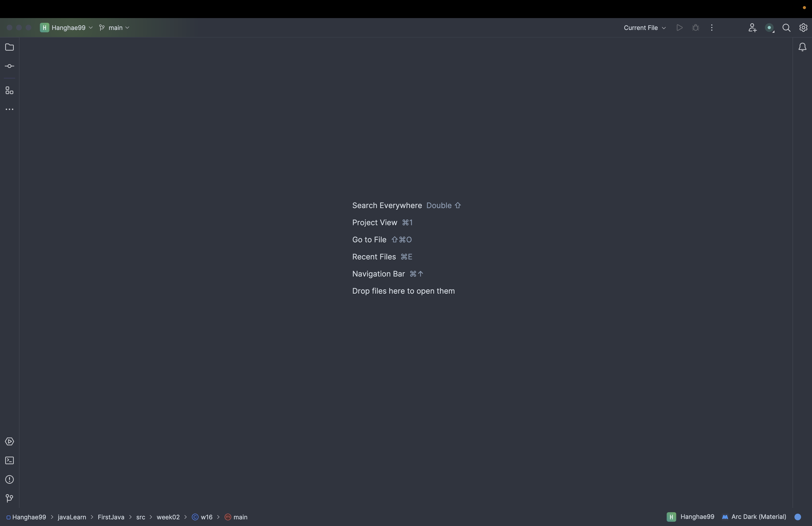Click Search Everywhere magnifier icon
The height and width of the screenshot is (526, 812).
pyautogui.click(x=786, y=28)
